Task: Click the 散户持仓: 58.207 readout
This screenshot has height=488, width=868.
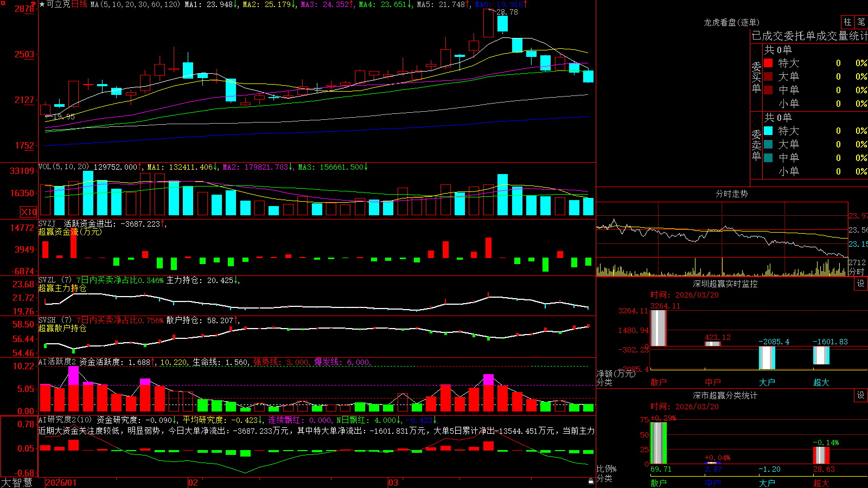Action: 200,320
